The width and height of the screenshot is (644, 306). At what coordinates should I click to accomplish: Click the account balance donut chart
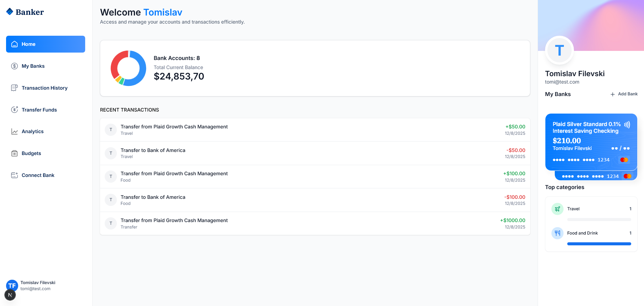pos(128,68)
